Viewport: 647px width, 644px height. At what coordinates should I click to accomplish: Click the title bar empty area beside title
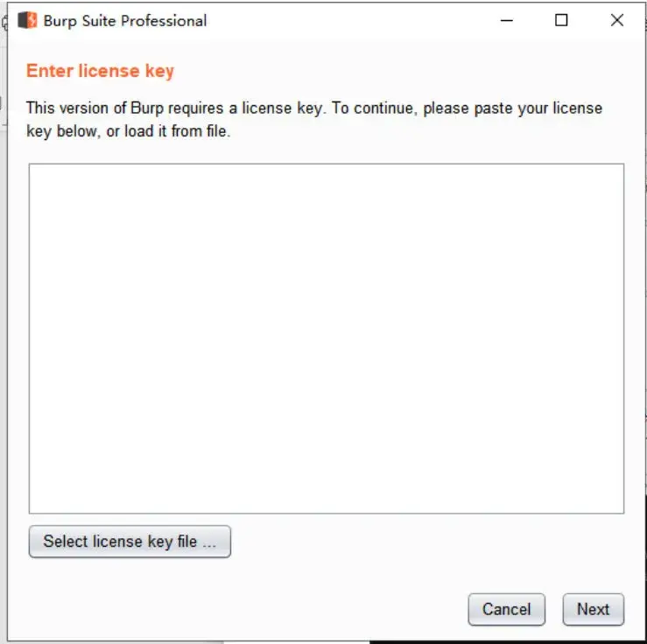coord(351,20)
